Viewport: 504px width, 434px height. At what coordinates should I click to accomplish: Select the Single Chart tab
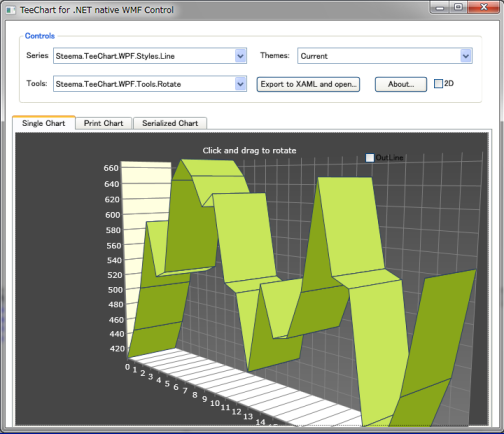44,123
